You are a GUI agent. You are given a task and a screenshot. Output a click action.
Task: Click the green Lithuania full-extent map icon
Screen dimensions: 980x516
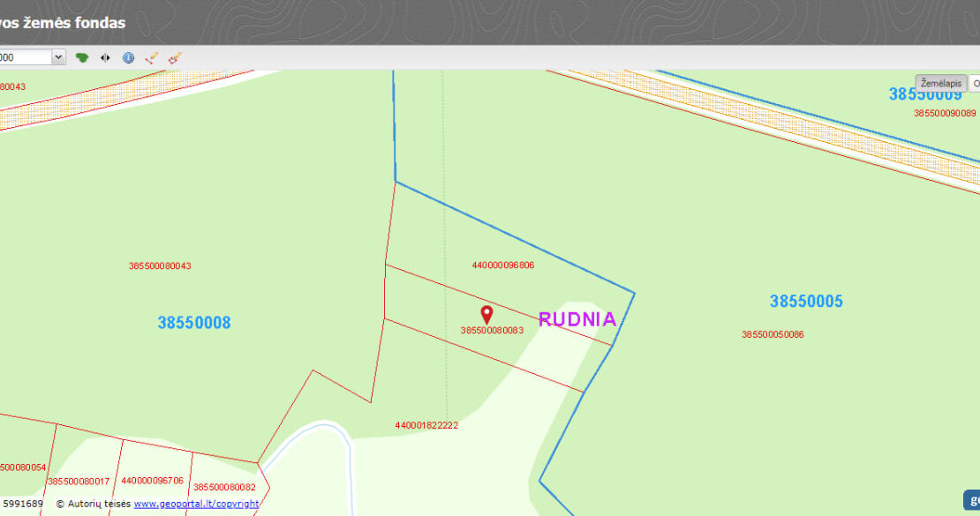(x=82, y=57)
